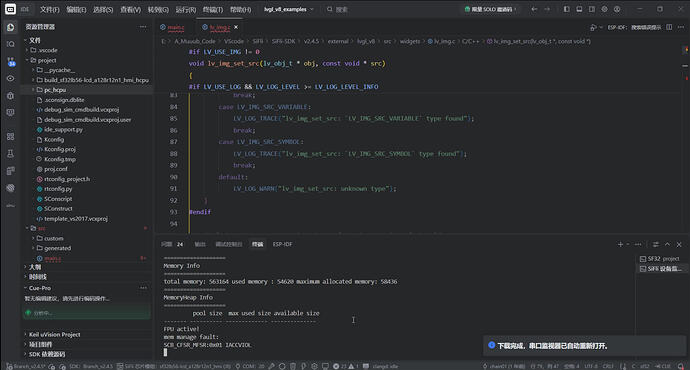Open 编辑(E) menu
Image resolution: width=690 pixels, height=370 pixels.
(x=76, y=9)
